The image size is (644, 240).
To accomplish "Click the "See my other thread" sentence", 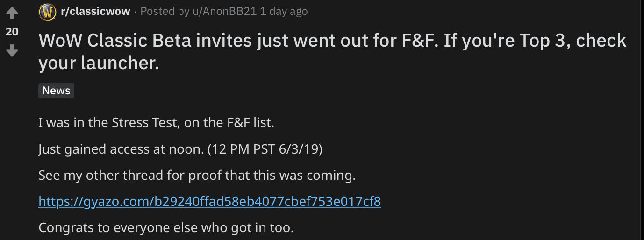I will (x=197, y=176).
